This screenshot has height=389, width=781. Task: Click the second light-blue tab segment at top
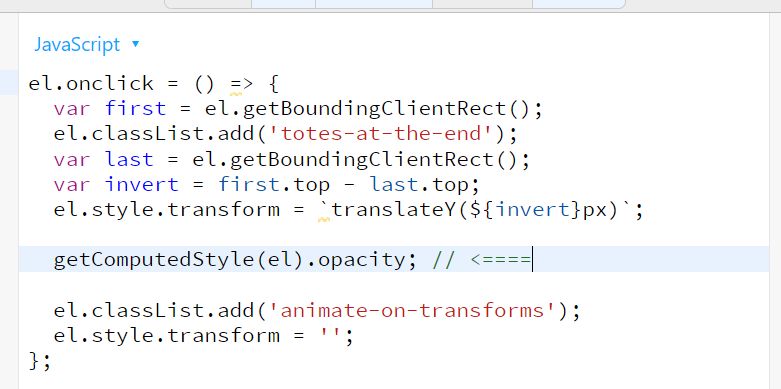coord(374,4)
